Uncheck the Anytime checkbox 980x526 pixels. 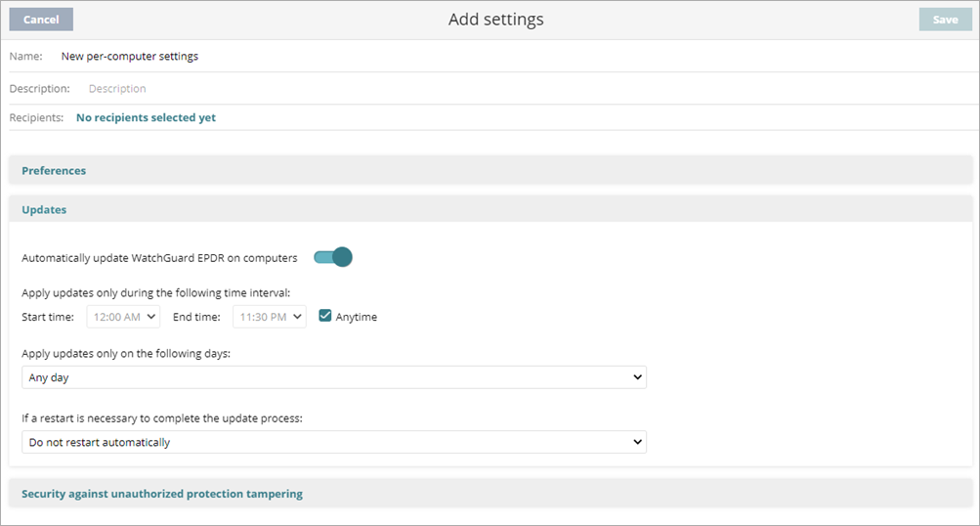pyautogui.click(x=325, y=316)
